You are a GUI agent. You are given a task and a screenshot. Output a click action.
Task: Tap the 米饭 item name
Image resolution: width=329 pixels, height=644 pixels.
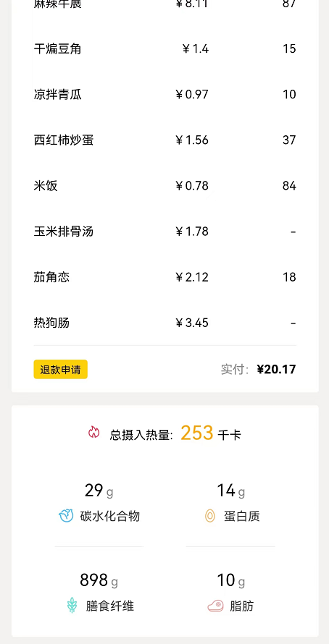click(x=46, y=186)
